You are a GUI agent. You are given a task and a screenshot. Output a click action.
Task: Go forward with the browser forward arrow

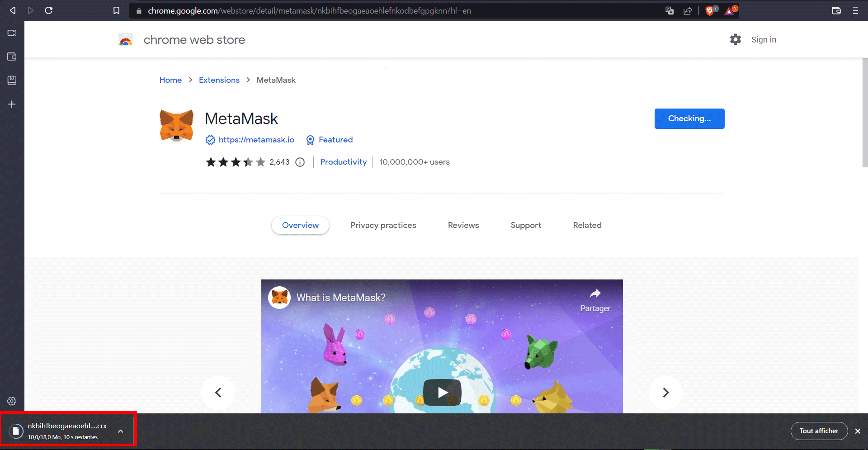(x=30, y=10)
